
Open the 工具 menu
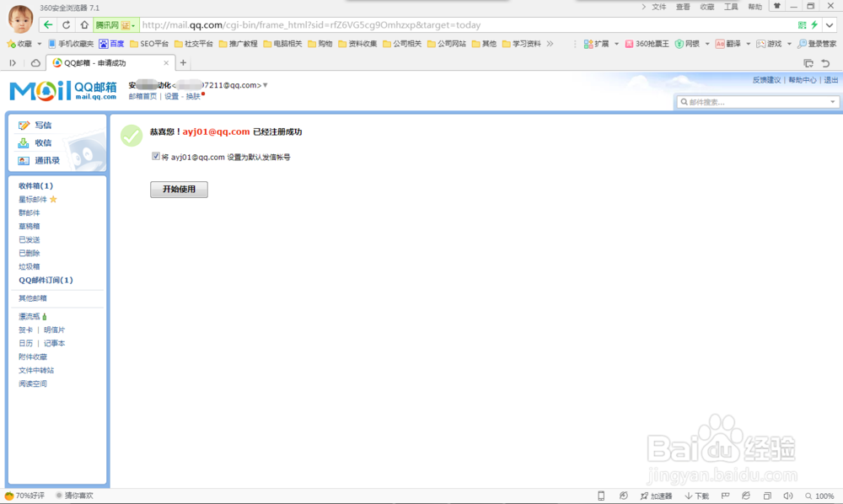[731, 7]
